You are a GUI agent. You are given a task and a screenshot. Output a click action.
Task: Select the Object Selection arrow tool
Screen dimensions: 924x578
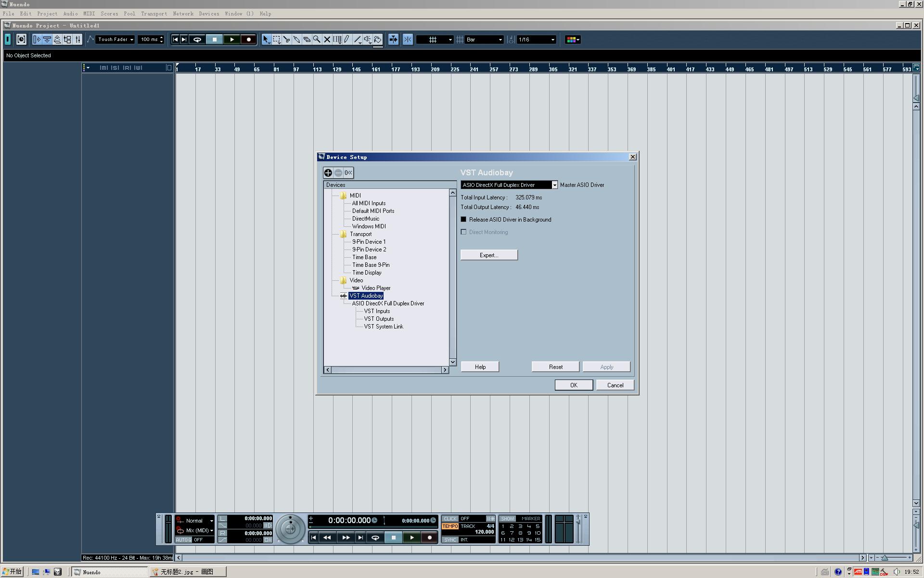point(266,39)
